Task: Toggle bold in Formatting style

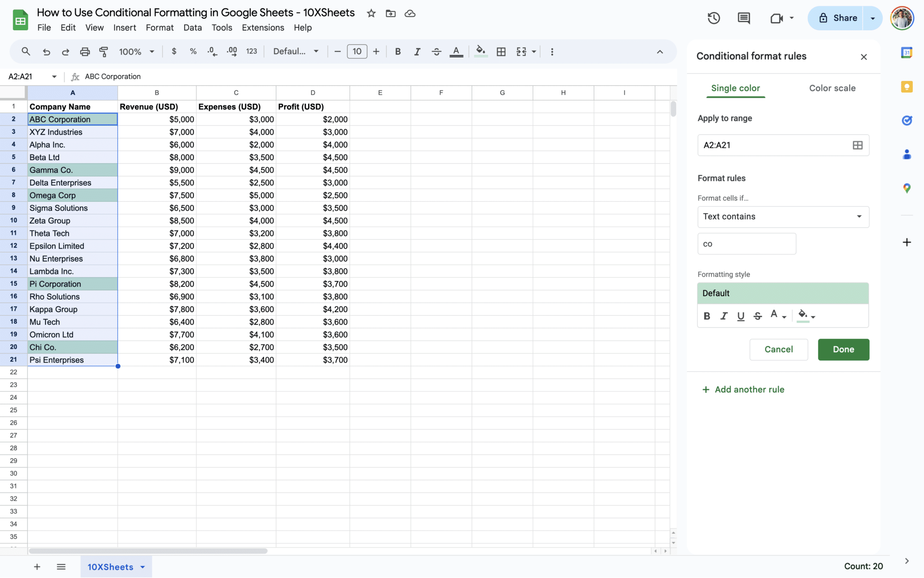Action: (x=707, y=316)
